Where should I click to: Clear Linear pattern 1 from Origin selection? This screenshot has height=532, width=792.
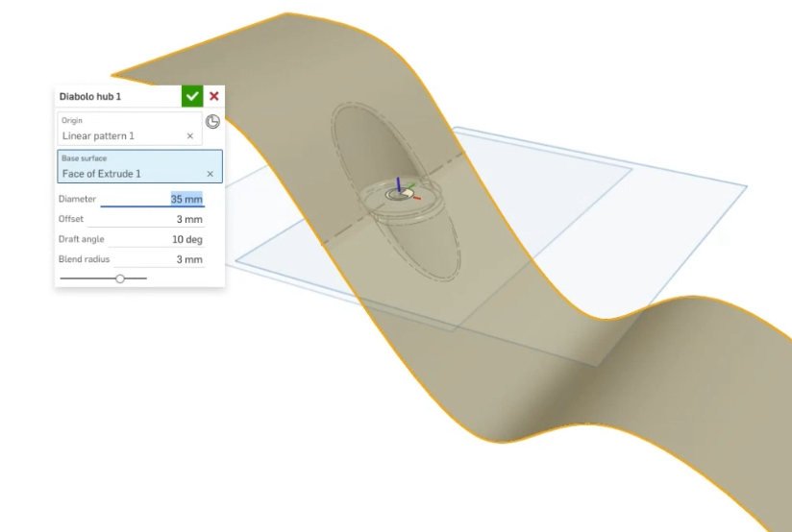(x=190, y=136)
